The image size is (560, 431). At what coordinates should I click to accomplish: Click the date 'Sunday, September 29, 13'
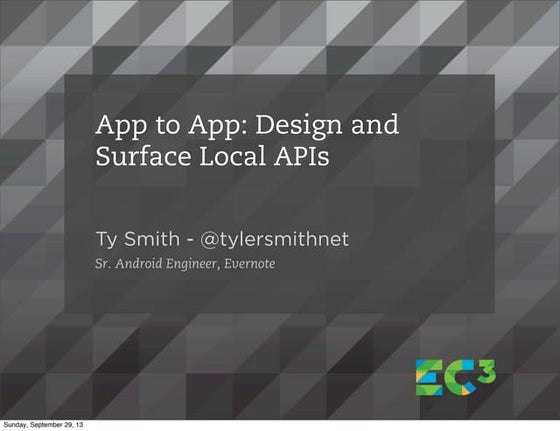43,425
